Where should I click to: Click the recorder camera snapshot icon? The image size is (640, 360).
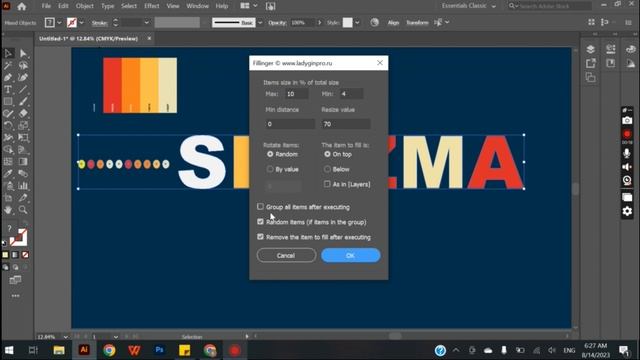tap(627, 121)
